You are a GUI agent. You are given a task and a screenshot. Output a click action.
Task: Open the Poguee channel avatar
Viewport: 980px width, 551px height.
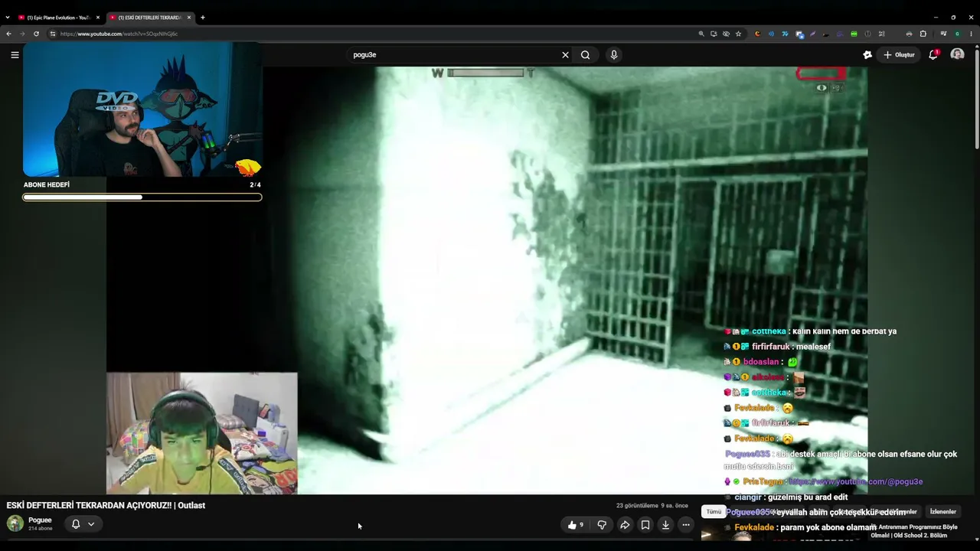(x=15, y=523)
